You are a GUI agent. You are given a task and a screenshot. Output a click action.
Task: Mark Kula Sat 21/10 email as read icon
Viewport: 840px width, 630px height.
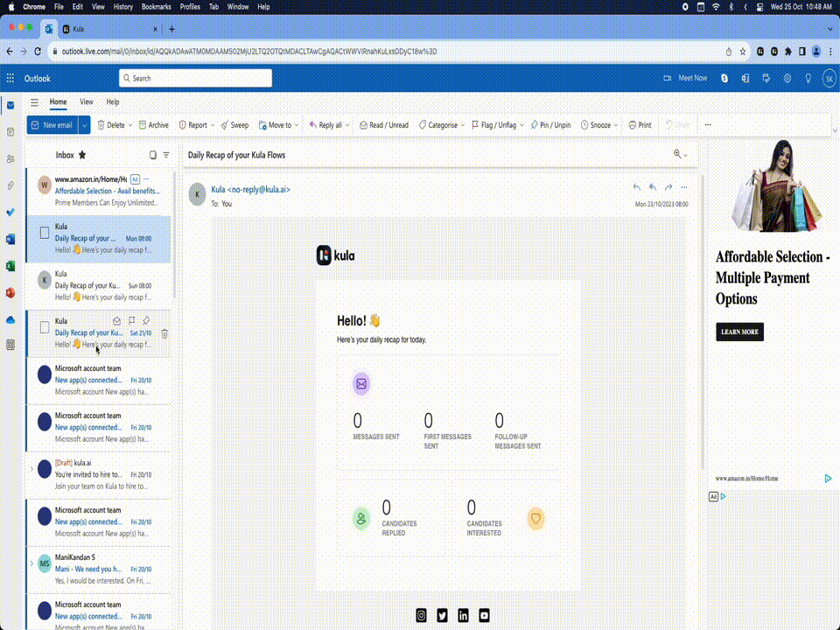116,321
